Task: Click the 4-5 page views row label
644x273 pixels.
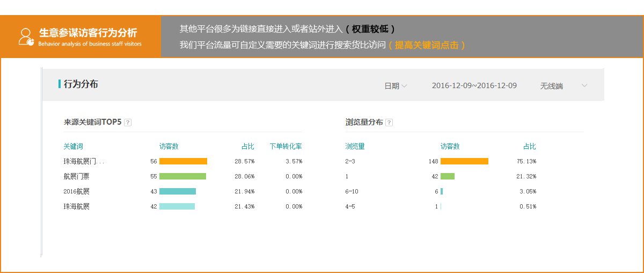Action: click(x=350, y=206)
